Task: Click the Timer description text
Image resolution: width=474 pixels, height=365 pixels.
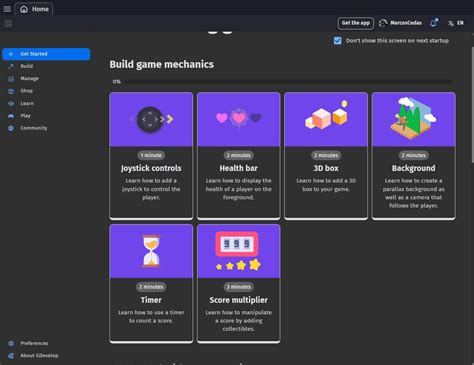Action: (x=151, y=317)
